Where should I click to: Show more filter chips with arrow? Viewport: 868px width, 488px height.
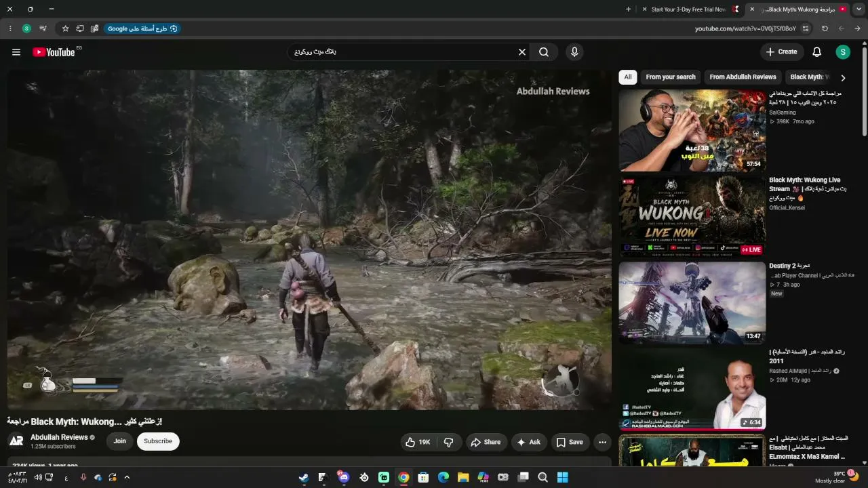843,78
